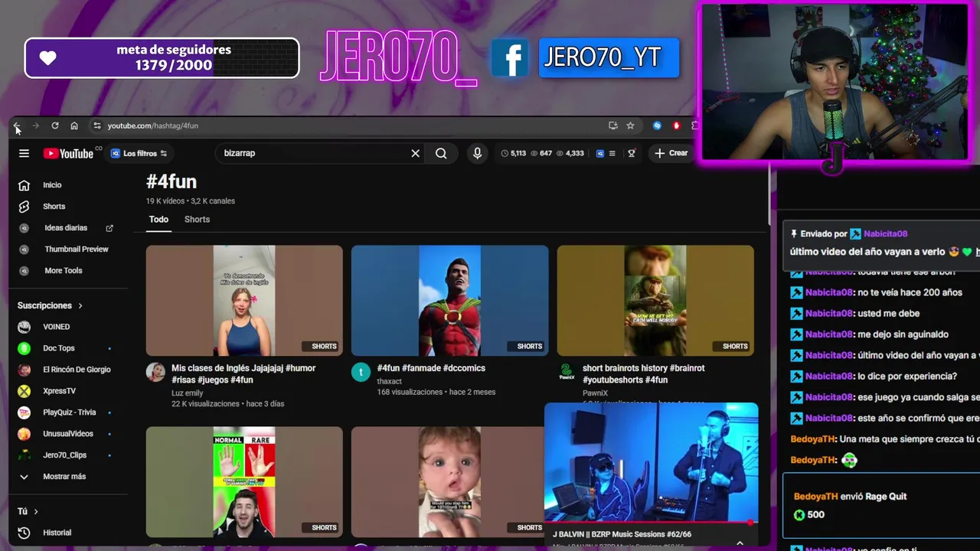Open Luz emily channel name link

pos(188,393)
